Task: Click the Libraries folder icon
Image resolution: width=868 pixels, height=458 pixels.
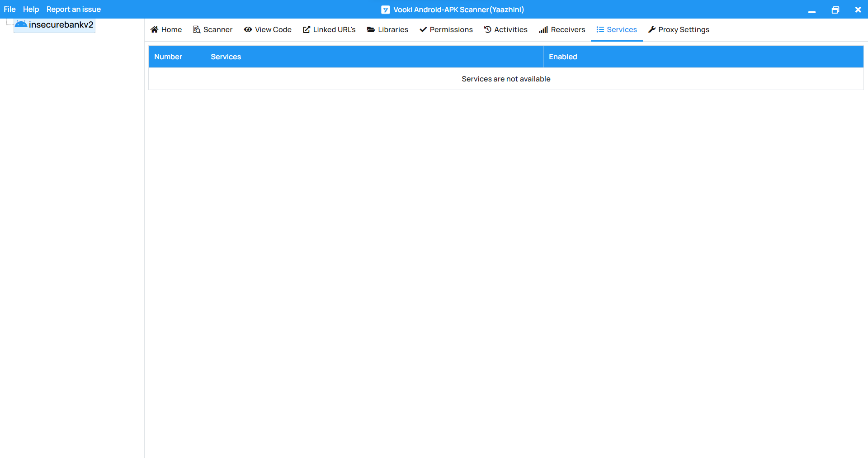Action: coord(371,29)
